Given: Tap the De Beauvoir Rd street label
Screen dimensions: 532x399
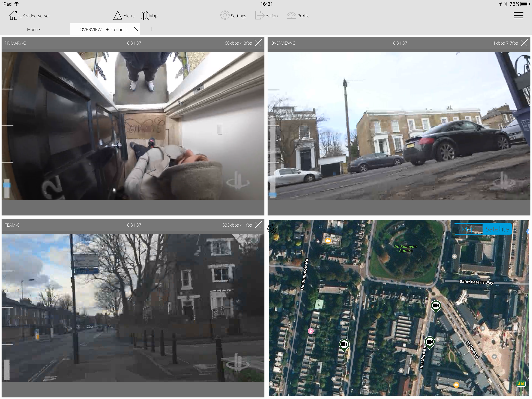Looking at the screenshot, I should 304,274.
